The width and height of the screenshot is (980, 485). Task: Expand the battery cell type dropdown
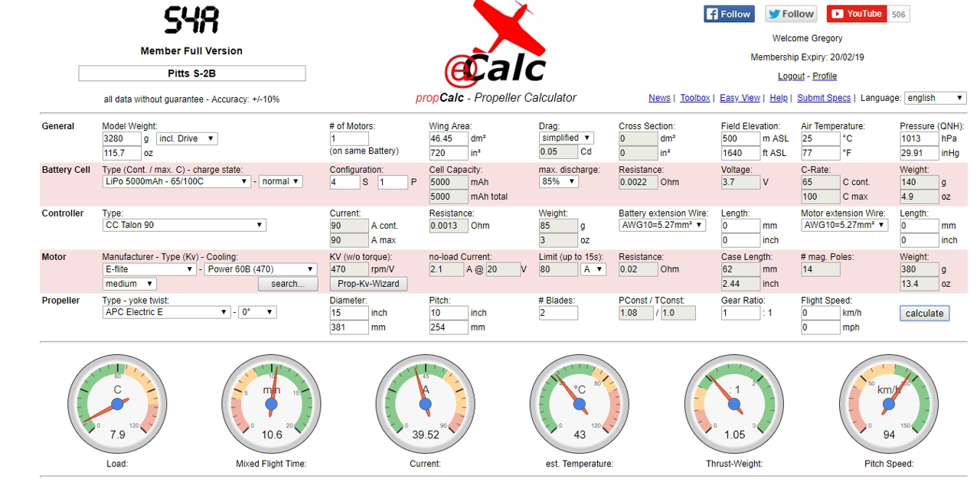coord(176,182)
